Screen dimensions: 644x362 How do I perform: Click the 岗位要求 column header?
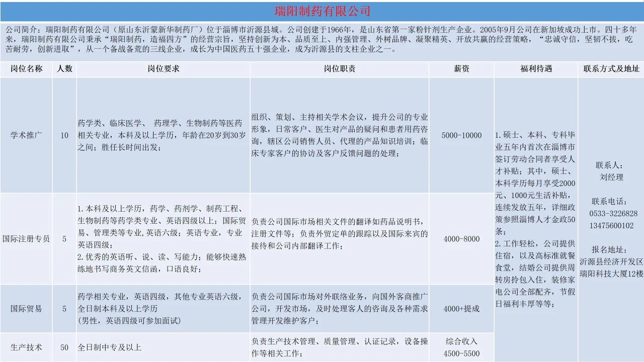tap(163, 69)
